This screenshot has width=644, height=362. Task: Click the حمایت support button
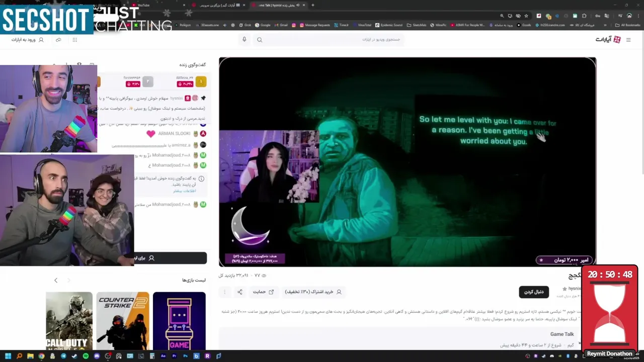[263, 292]
